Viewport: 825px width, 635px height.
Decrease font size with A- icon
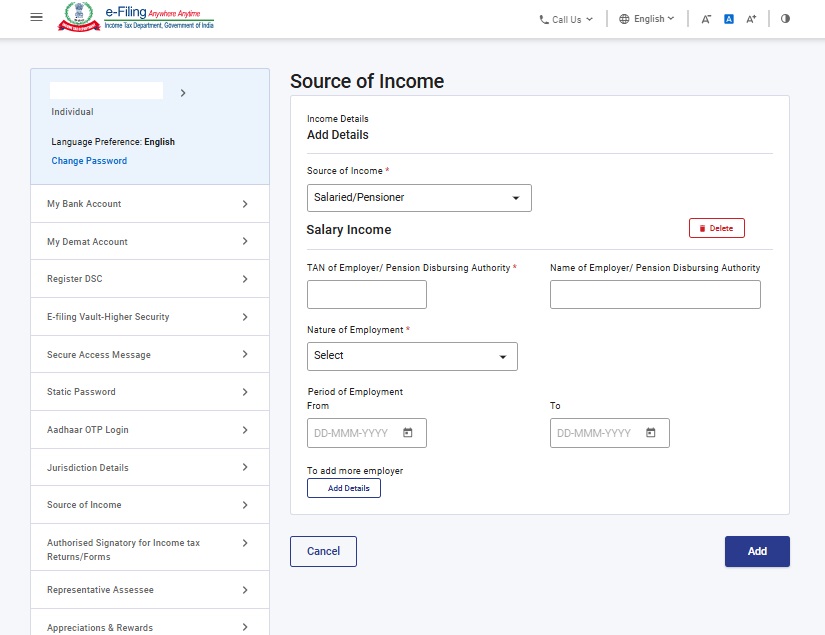coord(706,19)
